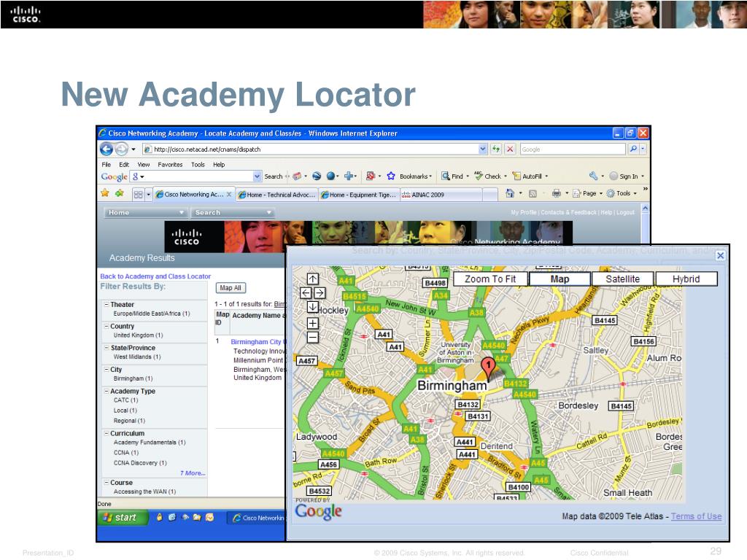Open the Tools dropdown in command bar

point(622,193)
